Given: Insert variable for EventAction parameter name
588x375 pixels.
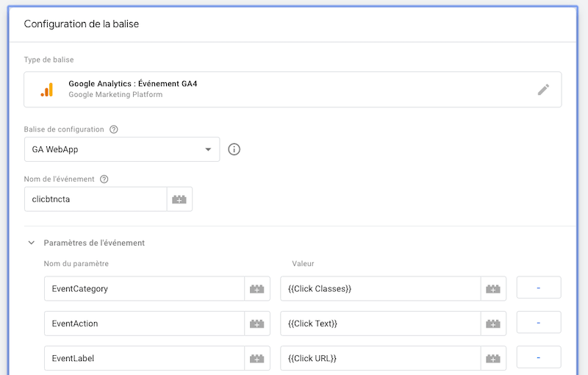Looking at the screenshot, I should [x=257, y=324].
